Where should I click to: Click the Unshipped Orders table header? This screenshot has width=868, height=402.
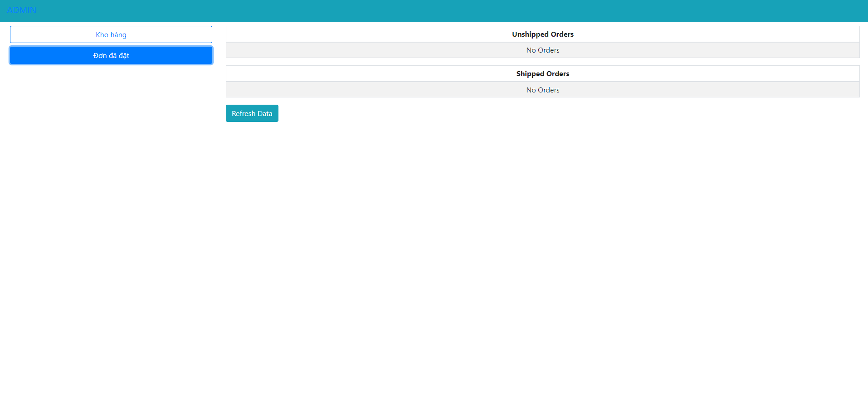point(542,34)
